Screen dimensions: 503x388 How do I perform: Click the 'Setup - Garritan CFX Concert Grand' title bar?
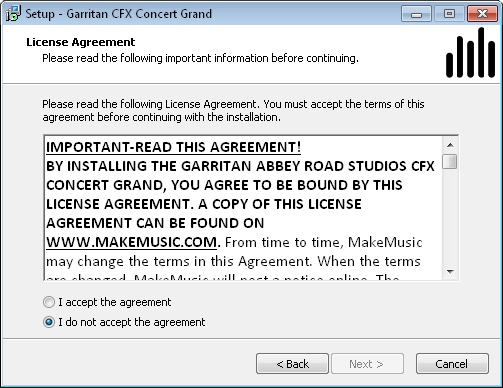pyautogui.click(x=119, y=14)
